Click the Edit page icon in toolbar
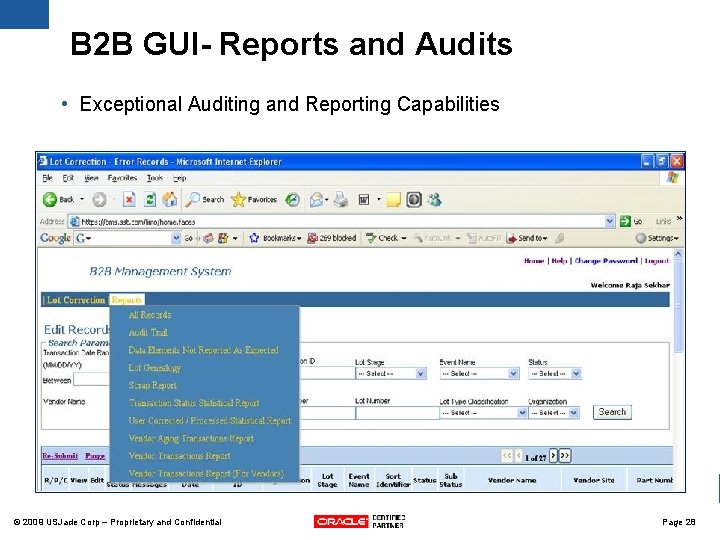 [x=364, y=200]
